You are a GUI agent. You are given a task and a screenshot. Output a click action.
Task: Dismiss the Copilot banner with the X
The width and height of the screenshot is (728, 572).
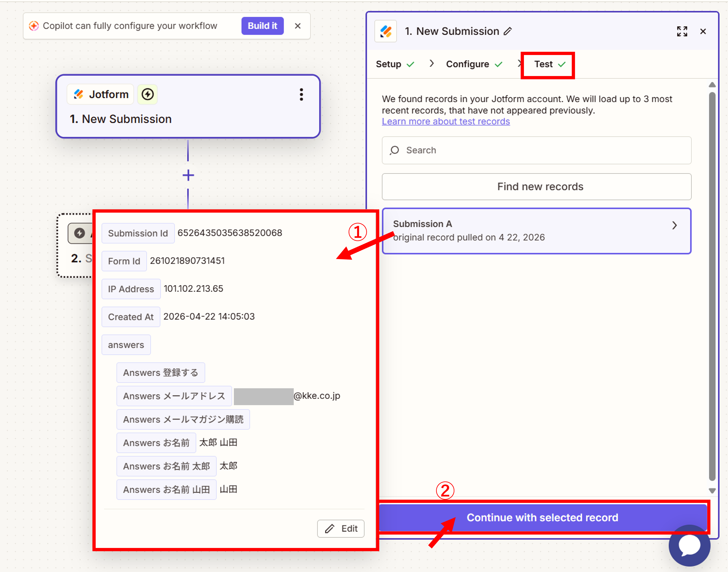point(298,26)
